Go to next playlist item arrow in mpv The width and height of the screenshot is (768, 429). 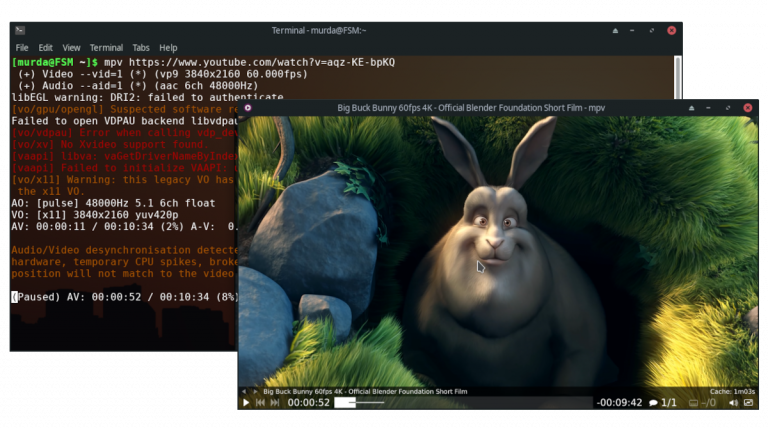click(x=255, y=391)
